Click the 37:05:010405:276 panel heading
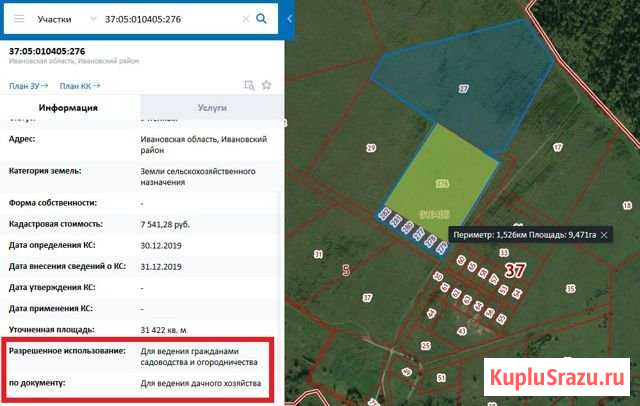 point(47,51)
